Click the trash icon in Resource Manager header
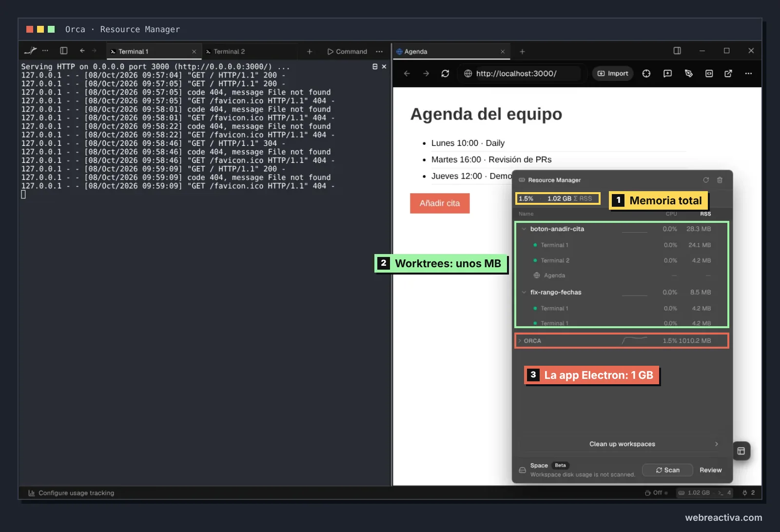This screenshot has height=532, width=780. pos(720,180)
